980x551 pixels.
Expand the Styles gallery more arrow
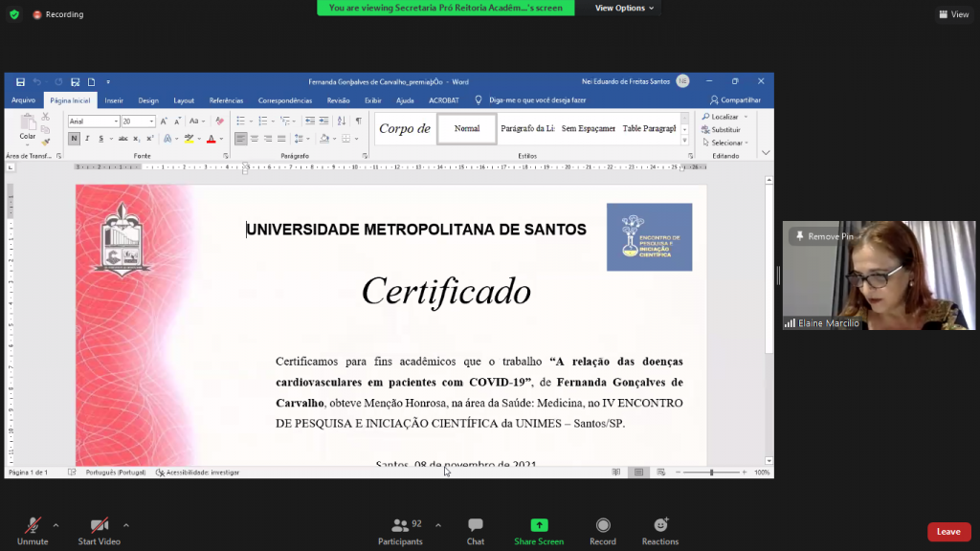tap(685, 141)
